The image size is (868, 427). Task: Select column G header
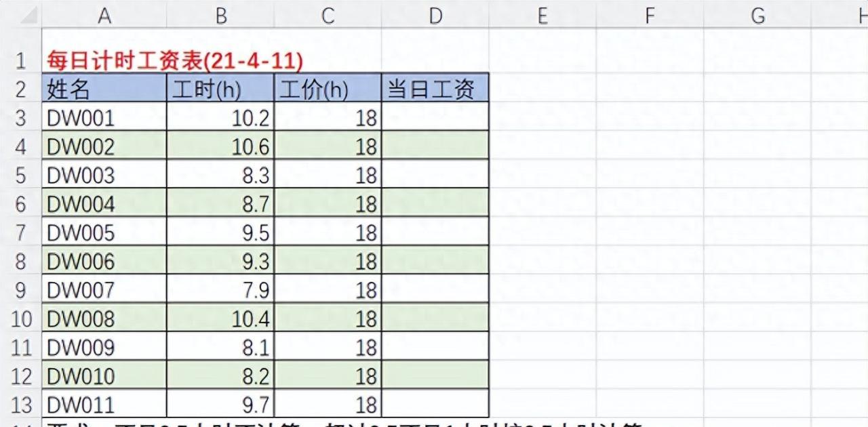click(x=757, y=14)
